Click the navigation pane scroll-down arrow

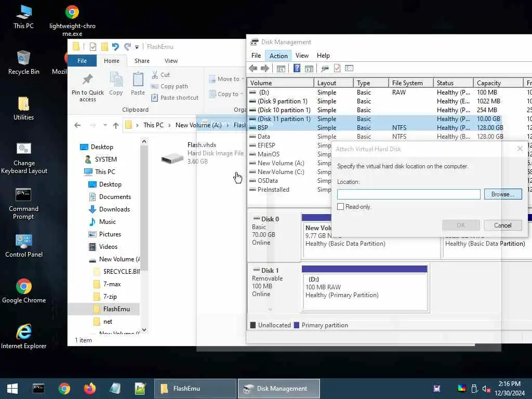(144, 330)
